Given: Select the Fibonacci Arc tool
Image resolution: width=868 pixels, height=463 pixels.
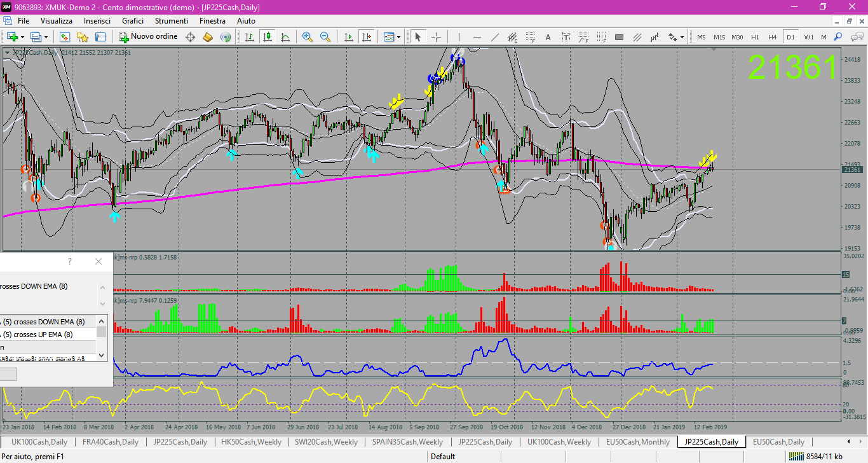Looking at the screenshot, I should (x=583, y=37).
